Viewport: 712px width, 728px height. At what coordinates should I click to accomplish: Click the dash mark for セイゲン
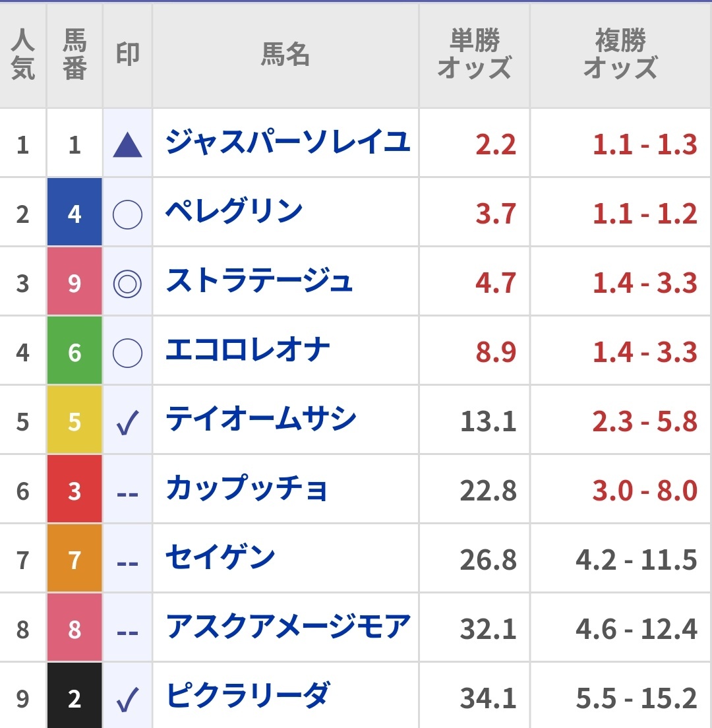[x=128, y=564]
